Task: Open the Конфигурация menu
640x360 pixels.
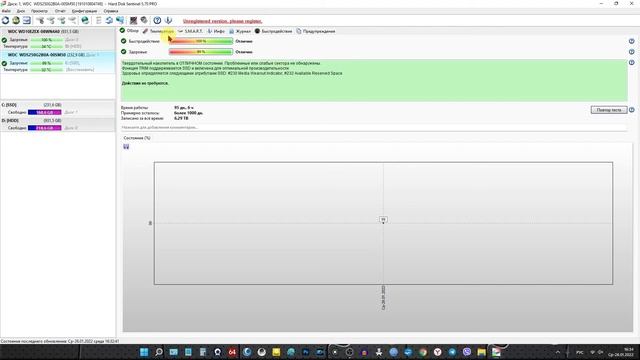Action: click(x=84, y=11)
